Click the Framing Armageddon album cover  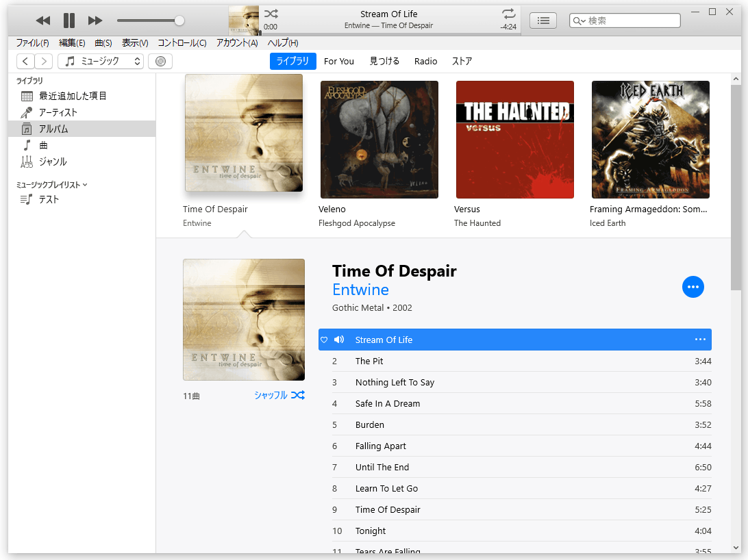[x=650, y=140]
